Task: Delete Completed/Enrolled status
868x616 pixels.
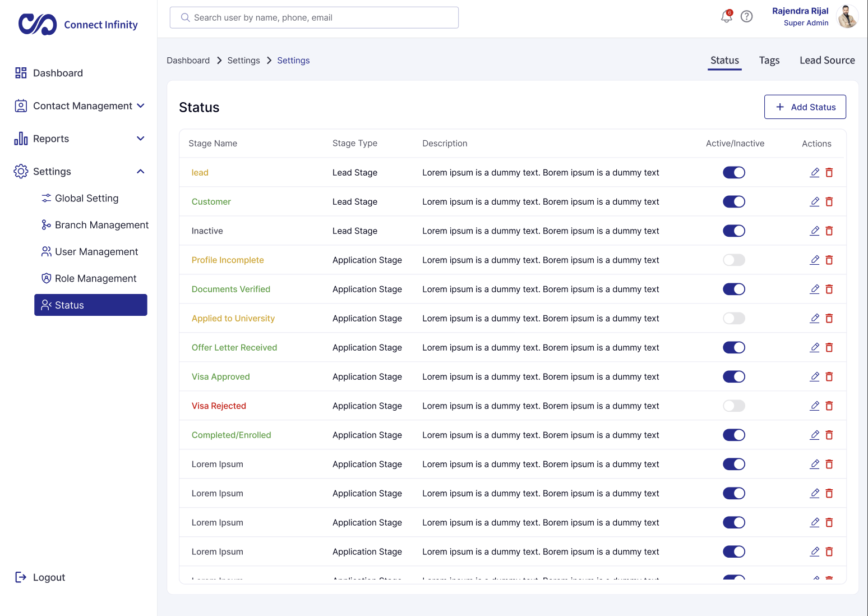Action: tap(829, 435)
